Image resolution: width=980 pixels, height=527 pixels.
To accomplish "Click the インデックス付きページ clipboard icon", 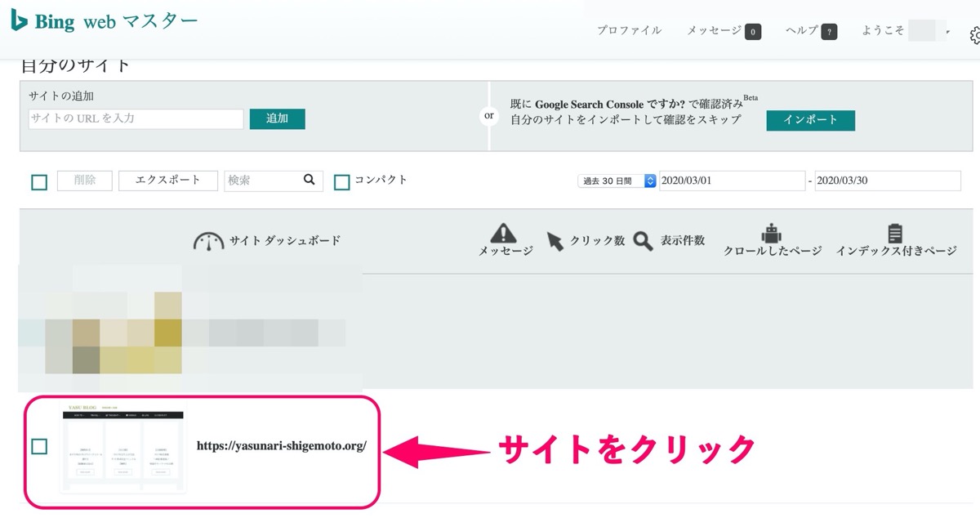I will pyautogui.click(x=896, y=233).
